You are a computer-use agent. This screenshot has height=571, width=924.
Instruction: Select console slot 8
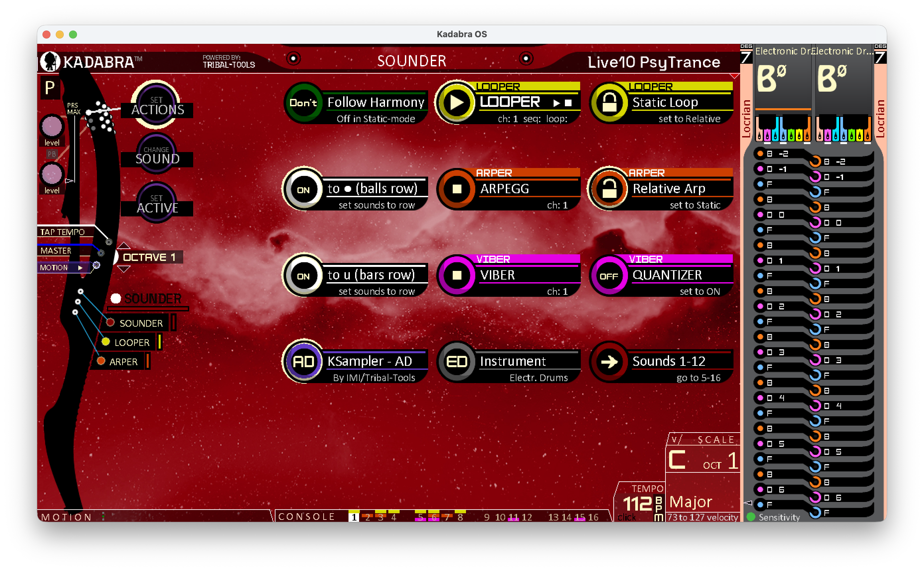pyautogui.click(x=460, y=517)
